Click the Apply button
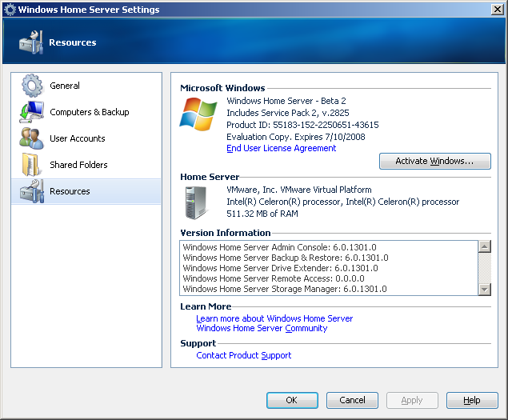This screenshot has width=508, height=420. point(412,400)
